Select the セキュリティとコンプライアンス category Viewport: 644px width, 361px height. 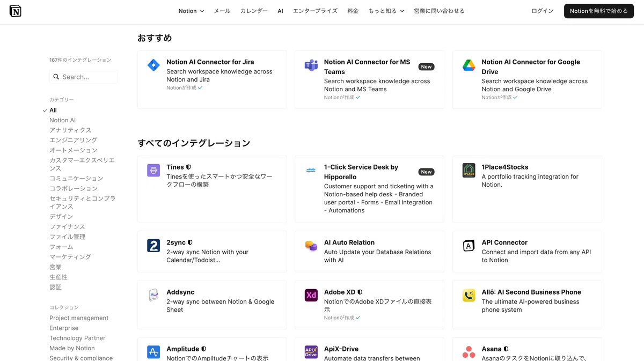tap(83, 202)
